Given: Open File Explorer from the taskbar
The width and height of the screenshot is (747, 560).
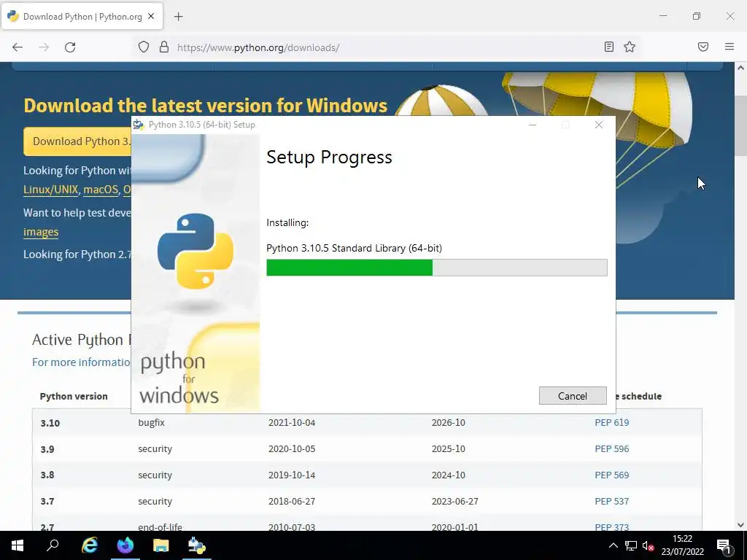Looking at the screenshot, I should (161, 545).
